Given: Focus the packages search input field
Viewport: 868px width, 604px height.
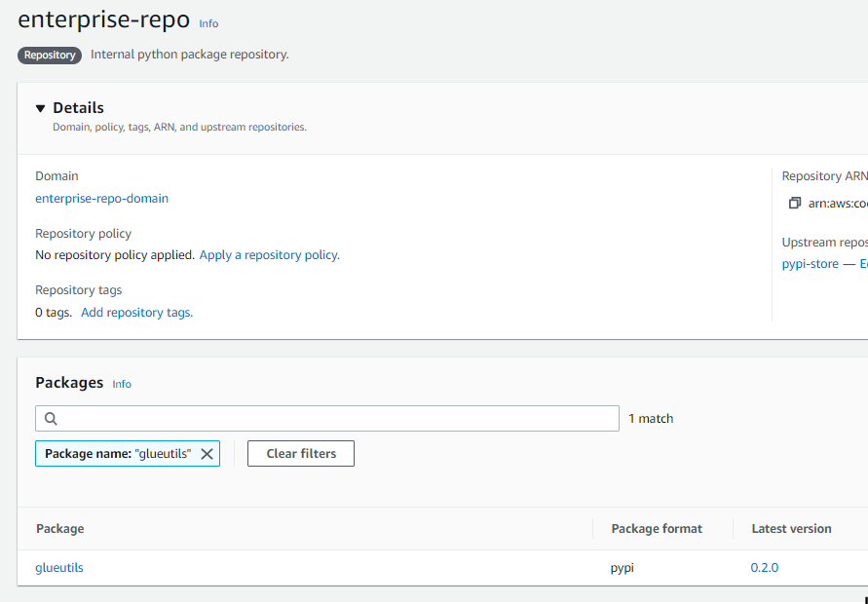Looking at the screenshot, I should [326, 418].
